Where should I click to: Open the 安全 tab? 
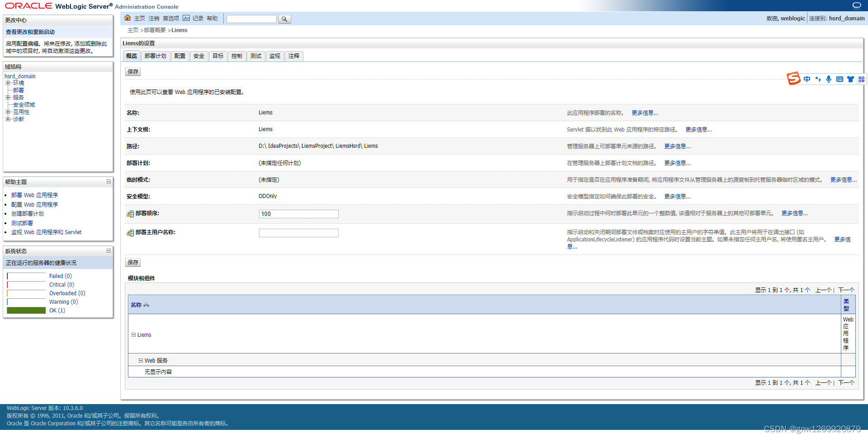point(199,56)
